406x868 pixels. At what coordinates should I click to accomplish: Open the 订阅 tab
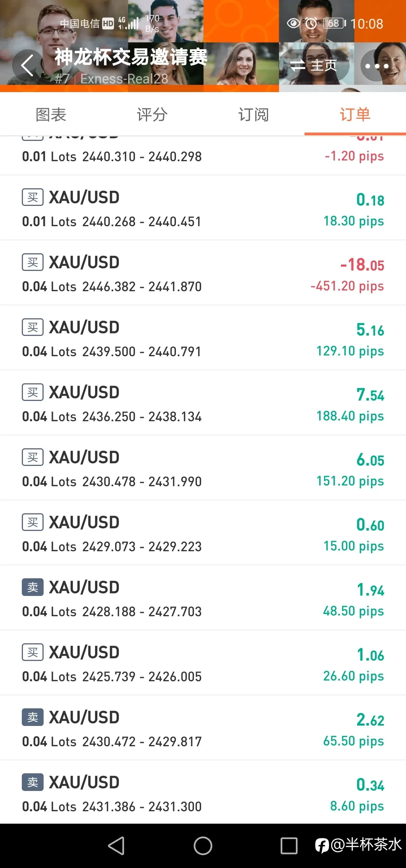pyautogui.click(x=254, y=114)
